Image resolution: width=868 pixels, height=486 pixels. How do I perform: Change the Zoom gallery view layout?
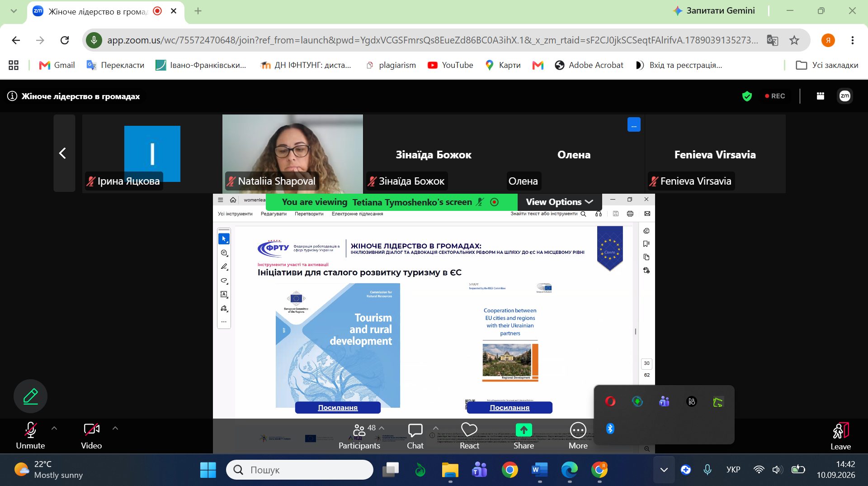[821, 96]
